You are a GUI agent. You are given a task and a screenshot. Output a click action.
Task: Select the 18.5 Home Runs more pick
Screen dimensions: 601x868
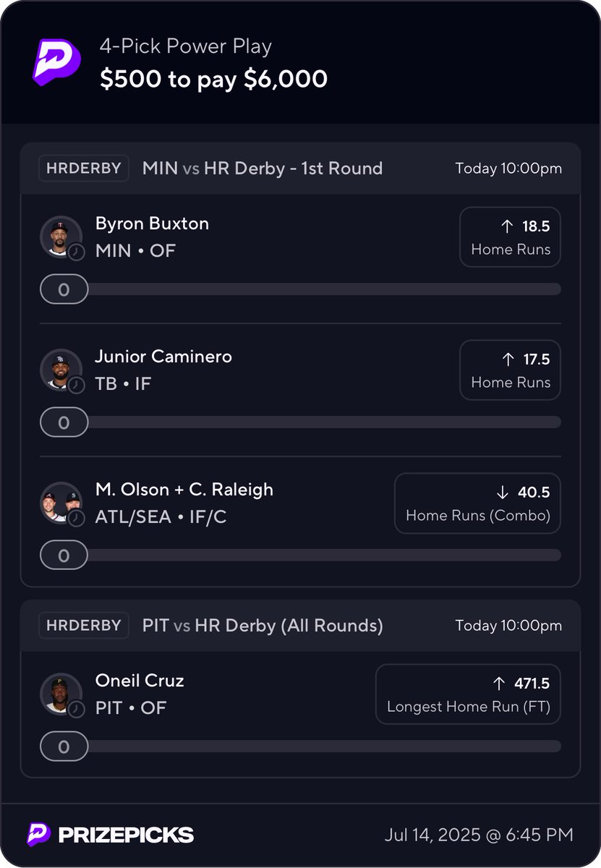510,237
